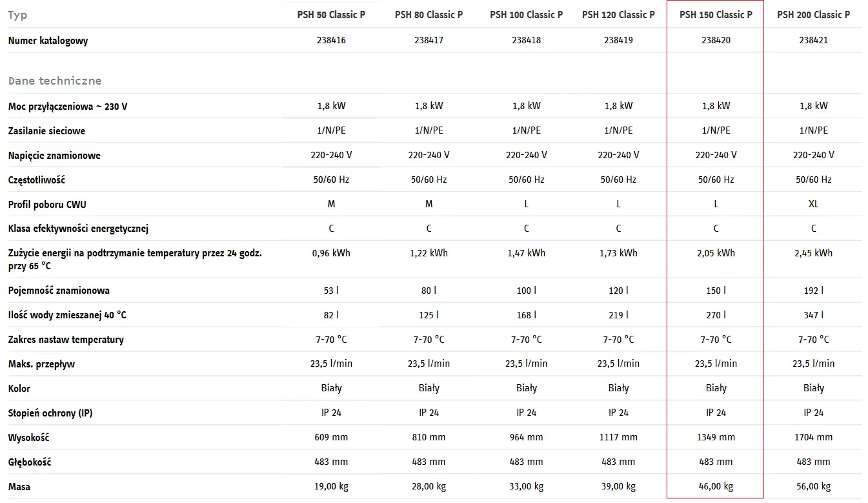Viewport: 868px width, 503px height.
Task: Select the PSH 80 Classic P column header
Action: coord(429,15)
